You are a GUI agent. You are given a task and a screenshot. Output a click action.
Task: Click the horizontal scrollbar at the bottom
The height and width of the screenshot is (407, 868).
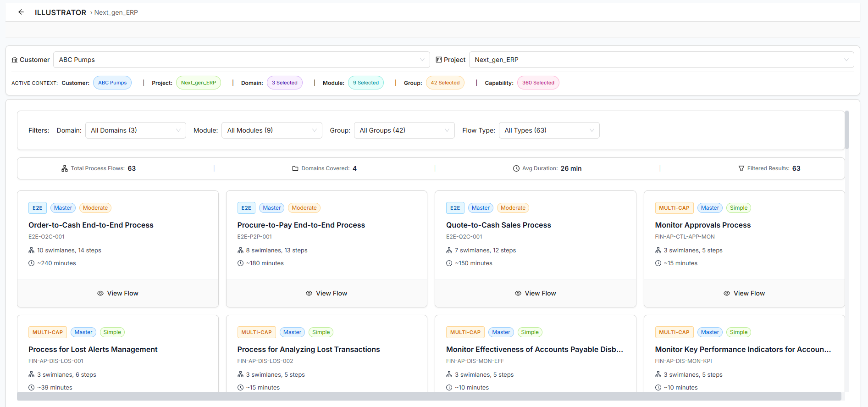click(429, 396)
